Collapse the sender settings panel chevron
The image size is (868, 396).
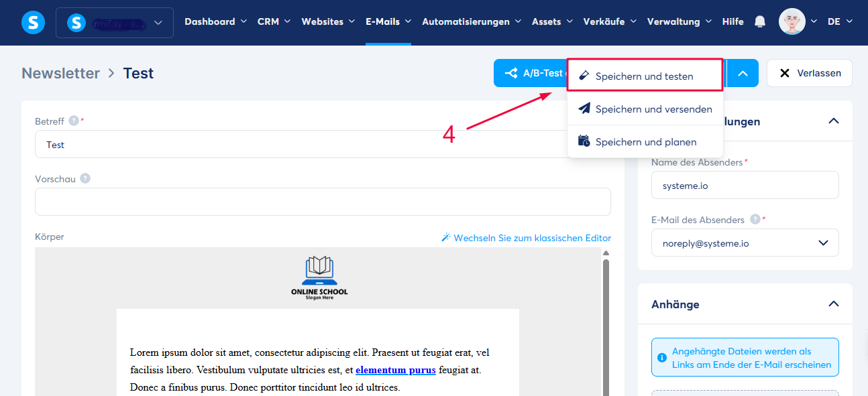click(834, 121)
